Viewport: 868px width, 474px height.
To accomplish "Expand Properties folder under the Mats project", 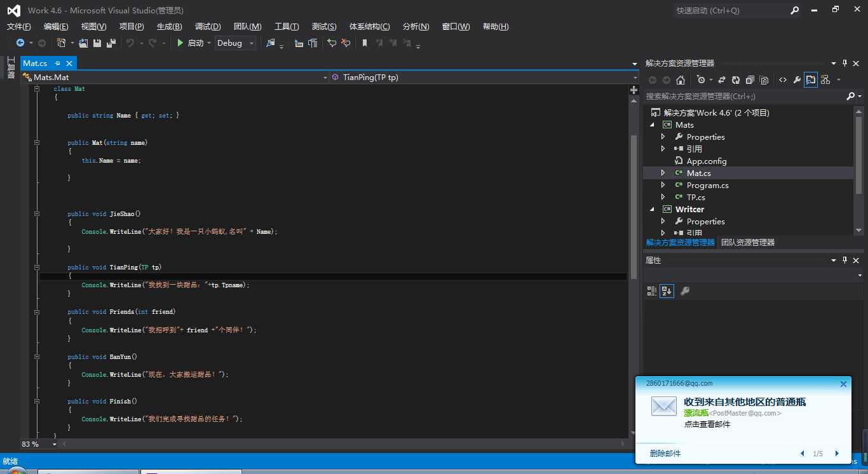I will pos(663,137).
